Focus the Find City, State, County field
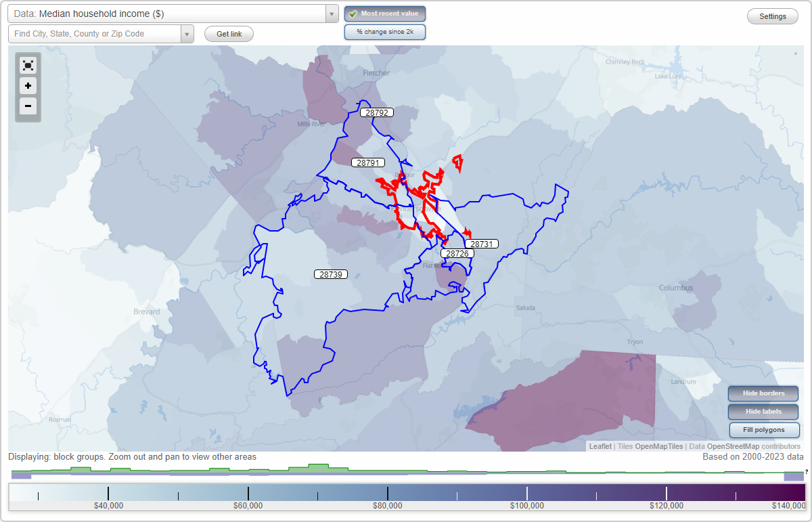 95,34
